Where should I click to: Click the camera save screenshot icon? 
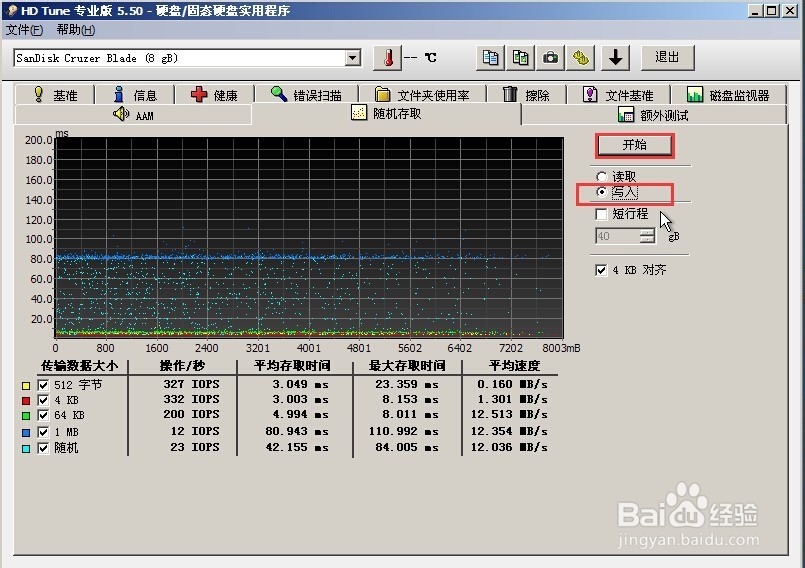coord(550,58)
